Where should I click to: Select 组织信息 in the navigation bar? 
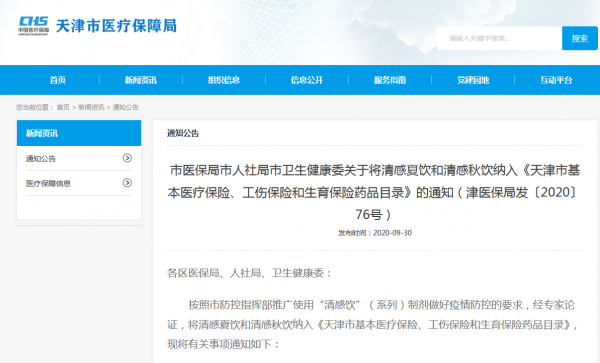[224, 80]
